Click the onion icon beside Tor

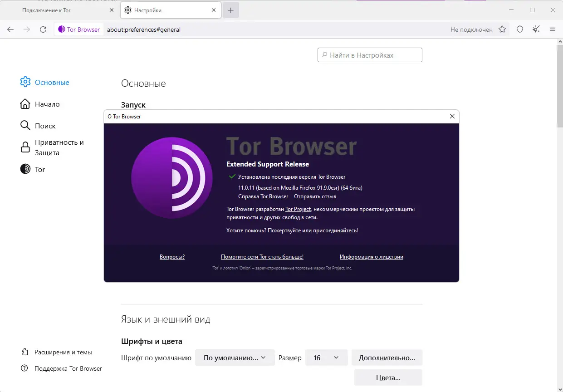pos(25,169)
